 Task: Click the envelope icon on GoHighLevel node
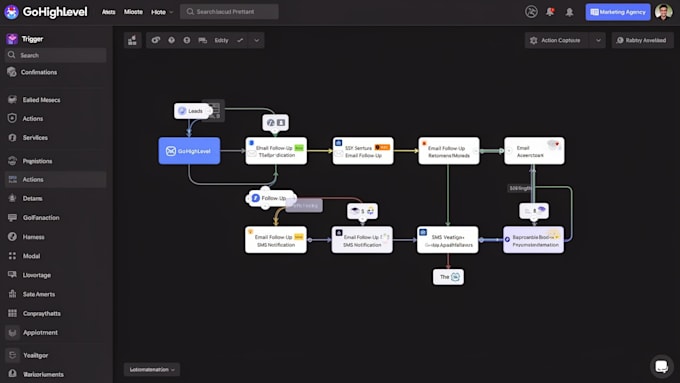pos(171,151)
